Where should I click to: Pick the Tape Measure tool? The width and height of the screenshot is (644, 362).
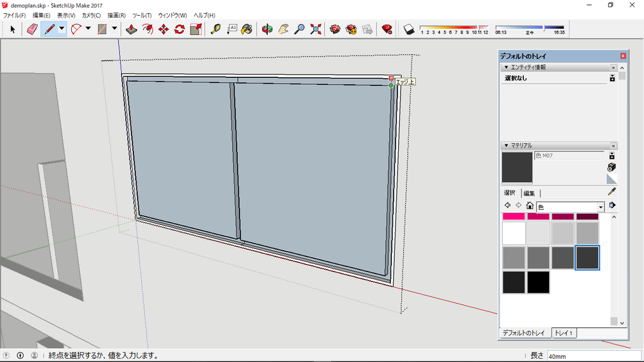(216, 29)
